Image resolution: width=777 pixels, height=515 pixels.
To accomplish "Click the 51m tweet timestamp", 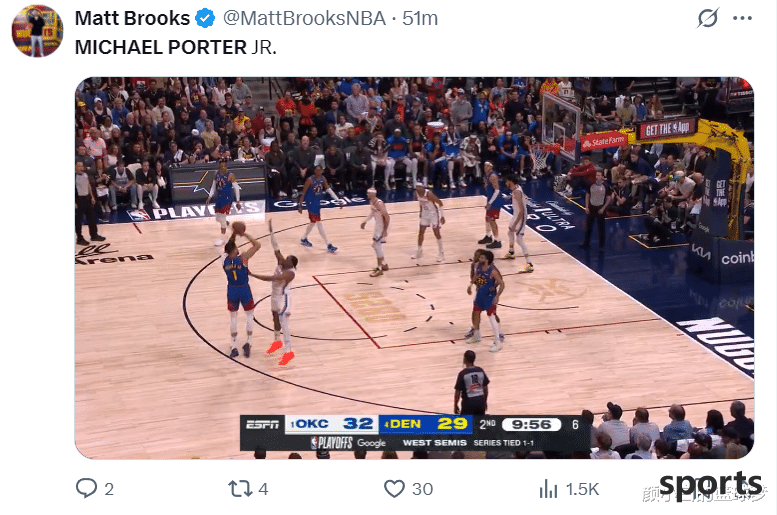I will pyautogui.click(x=420, y=18).
